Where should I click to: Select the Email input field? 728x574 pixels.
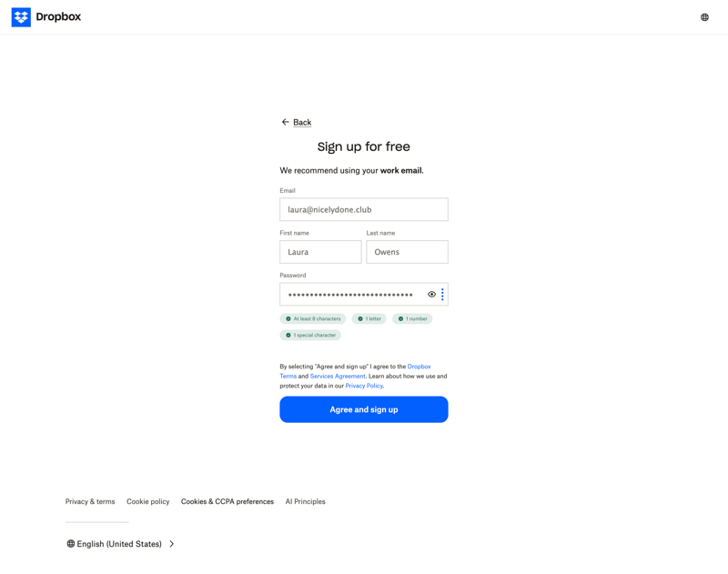tap(363, 209)
